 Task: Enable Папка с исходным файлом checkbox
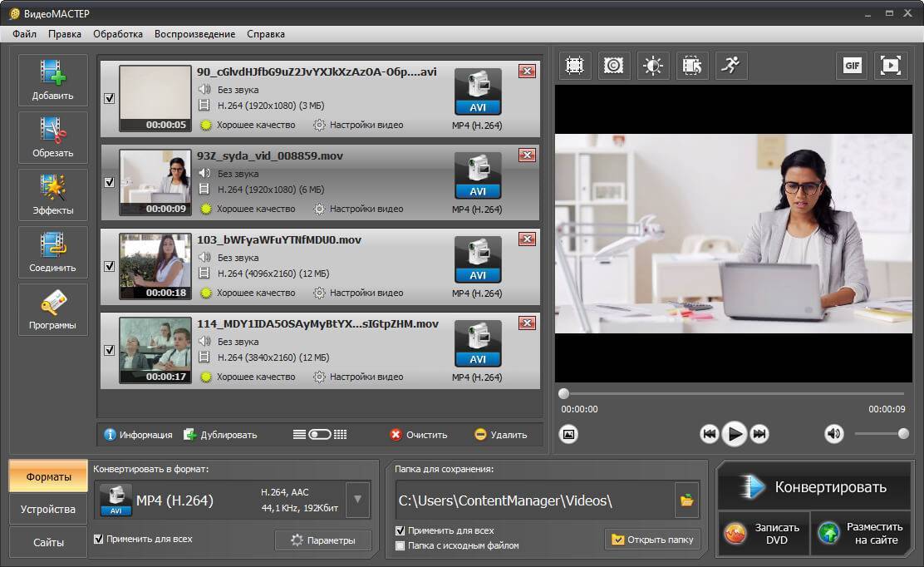pyautogui.click(x=401, y=545)
